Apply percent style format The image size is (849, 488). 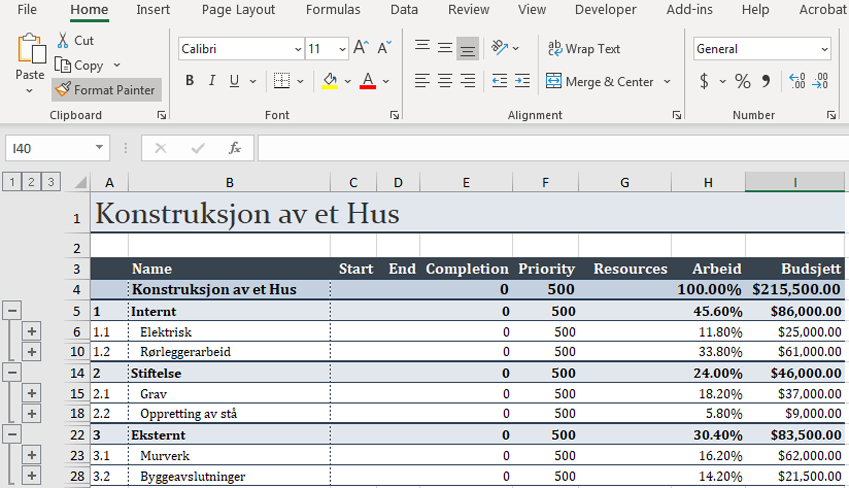click(x=742, y=81)
